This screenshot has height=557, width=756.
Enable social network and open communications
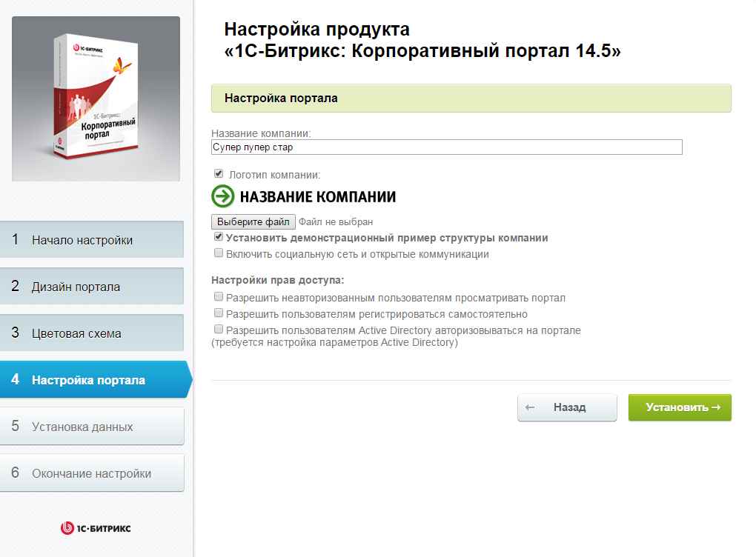[219, 253]
